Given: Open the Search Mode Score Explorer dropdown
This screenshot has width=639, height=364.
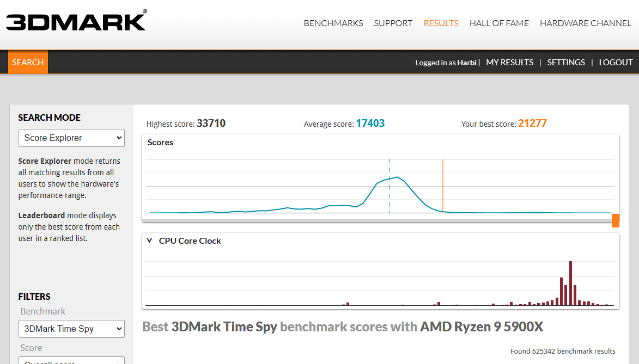Looking at the screenshot, I should (71, 138).
